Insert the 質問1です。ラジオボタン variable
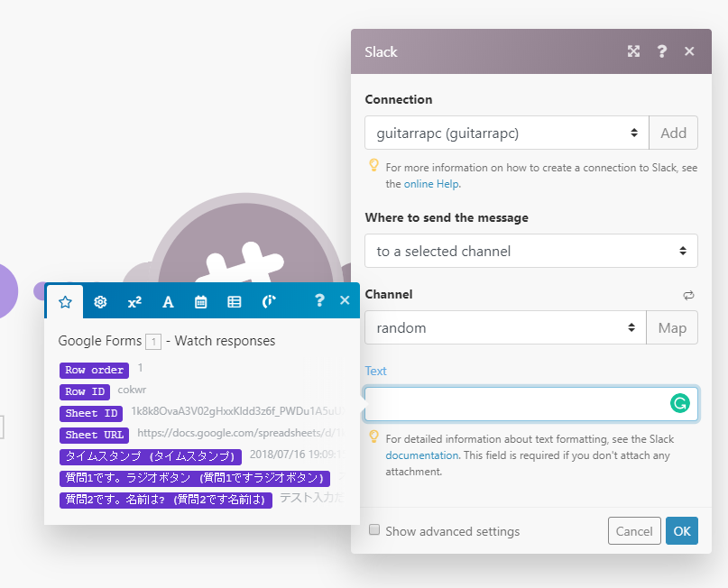The width and height of the screenshot is (728, 588). [x=195, y=478]
